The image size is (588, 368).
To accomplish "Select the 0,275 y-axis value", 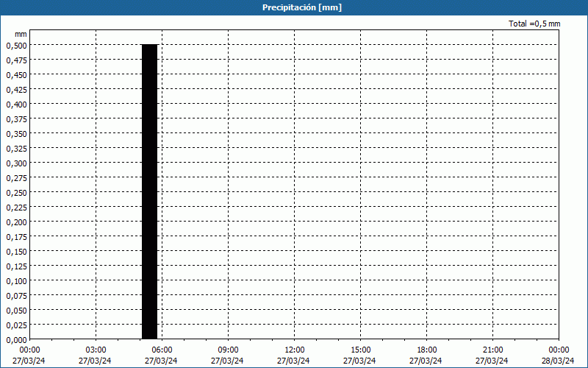I will [x=17, y=178].
